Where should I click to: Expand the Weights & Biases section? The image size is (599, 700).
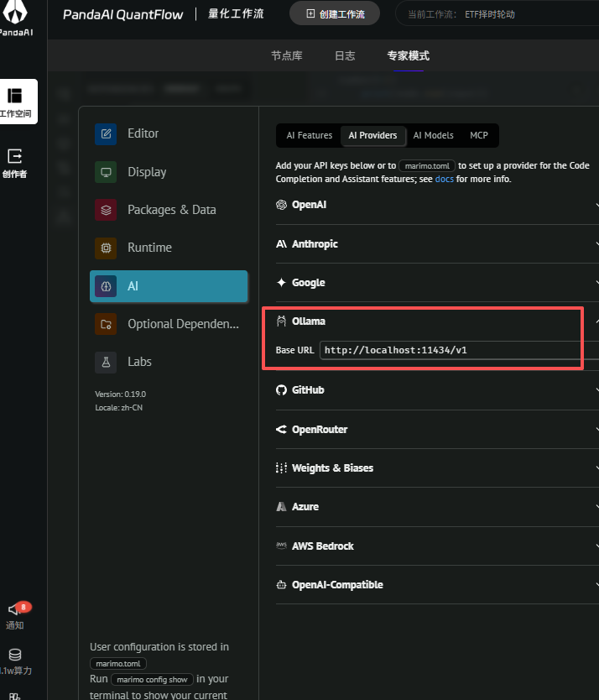coord(437,468)
